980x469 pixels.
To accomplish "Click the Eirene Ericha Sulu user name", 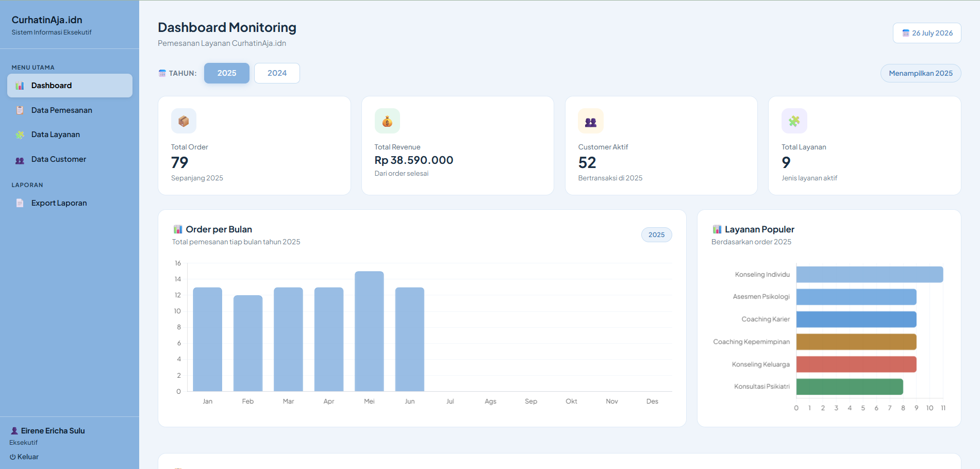I will pyautogui.click(x=53, y=431).
